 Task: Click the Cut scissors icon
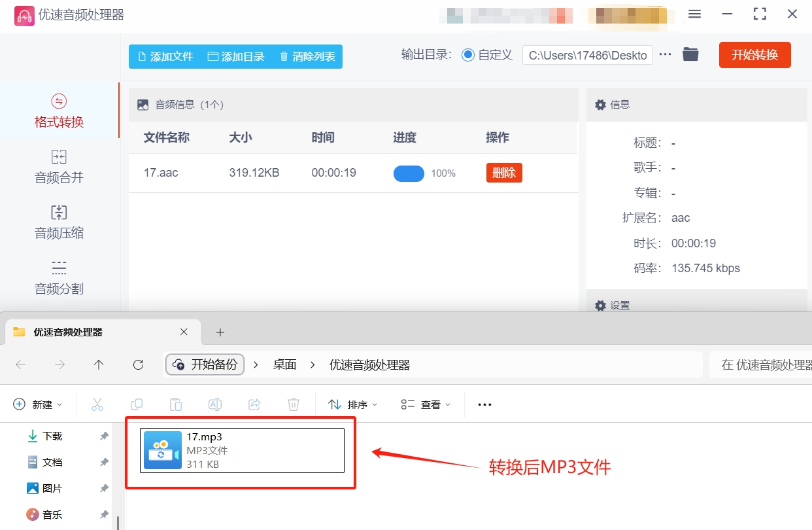97,404
